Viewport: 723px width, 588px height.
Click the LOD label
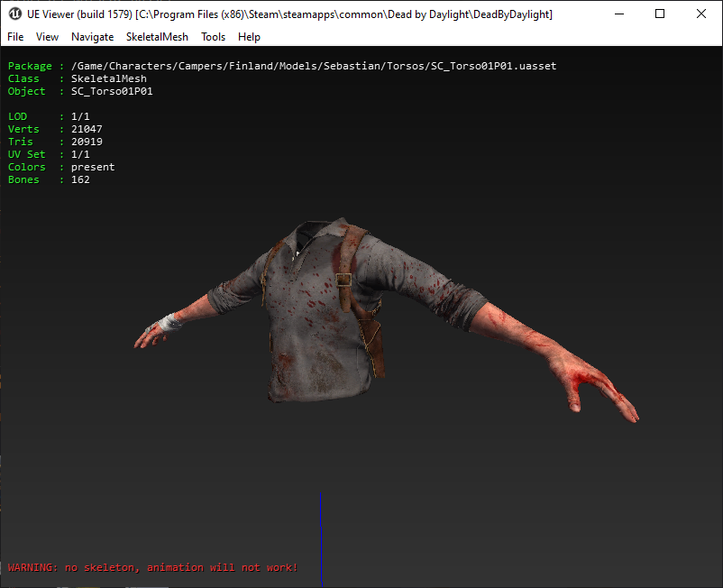17,116
